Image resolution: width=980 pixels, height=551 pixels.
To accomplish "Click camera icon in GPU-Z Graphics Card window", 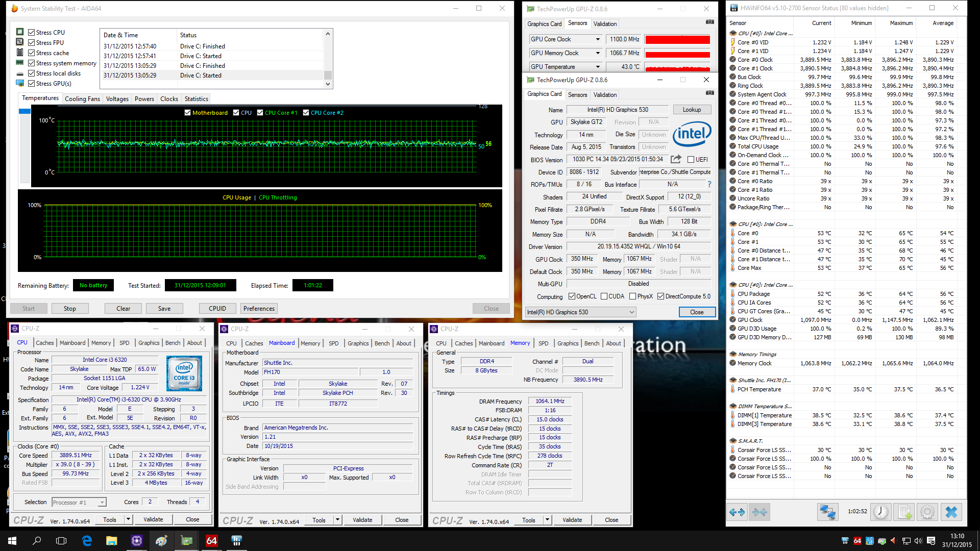I will tap(709, 93).
